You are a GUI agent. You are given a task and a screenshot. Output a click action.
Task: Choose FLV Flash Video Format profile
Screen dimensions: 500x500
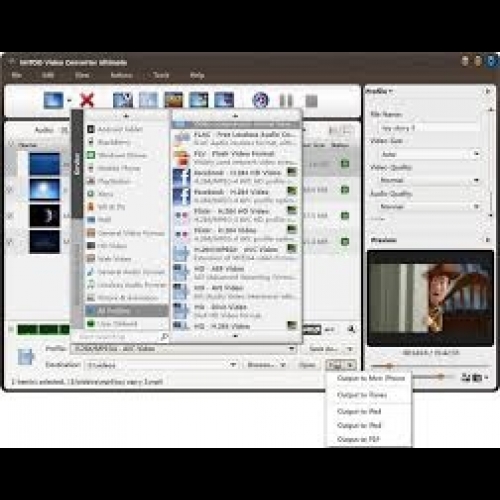pos(234,158)
